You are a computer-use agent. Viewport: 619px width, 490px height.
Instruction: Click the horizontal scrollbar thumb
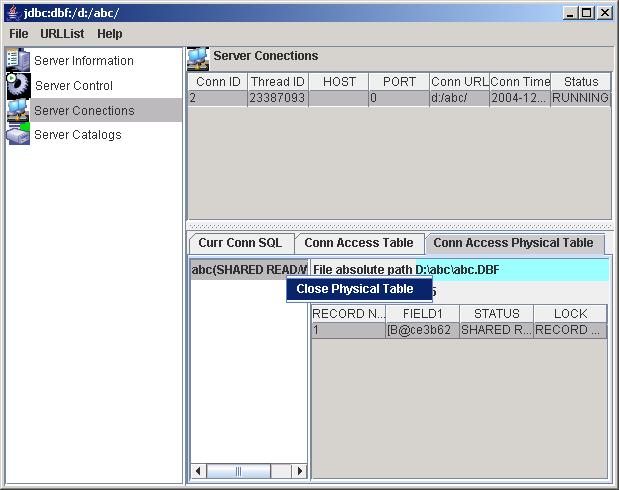click(x=238, y=471)
